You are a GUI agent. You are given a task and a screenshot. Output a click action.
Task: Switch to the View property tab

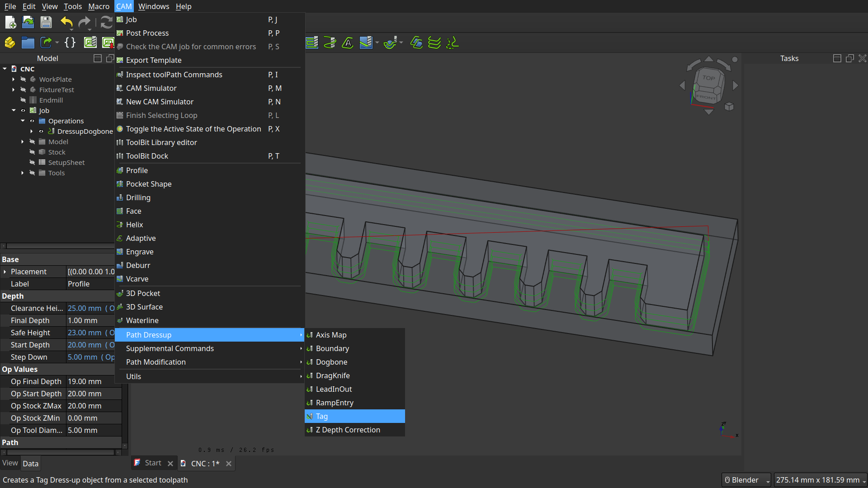(10, 463)
